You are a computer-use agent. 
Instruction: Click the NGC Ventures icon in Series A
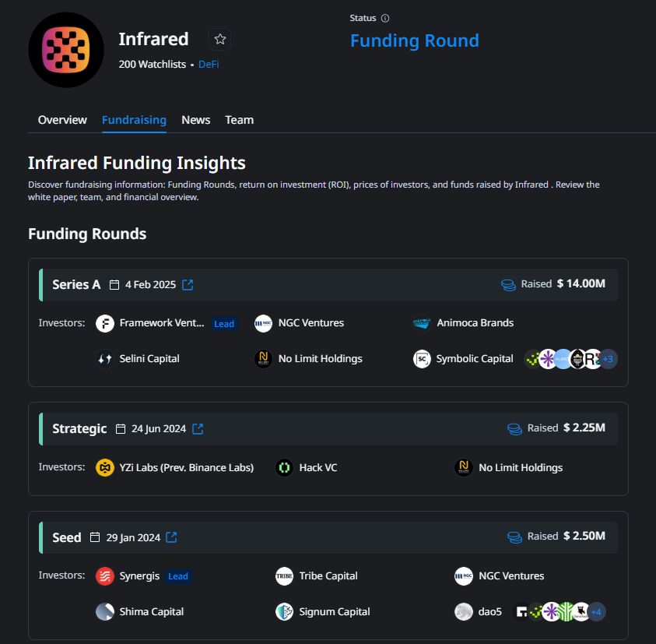click(x=262, y=323)
